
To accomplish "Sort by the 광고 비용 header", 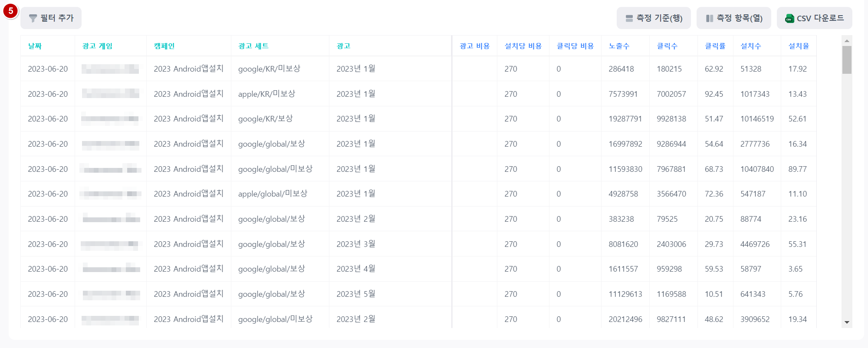I will coord(474,46).
